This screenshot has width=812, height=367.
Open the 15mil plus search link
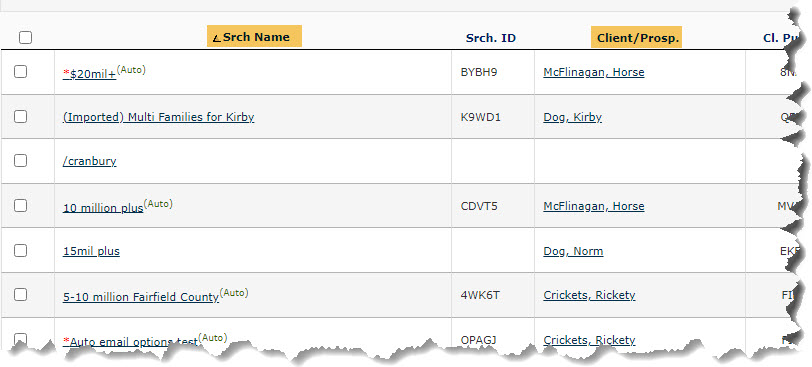click(x=91, y=251)
